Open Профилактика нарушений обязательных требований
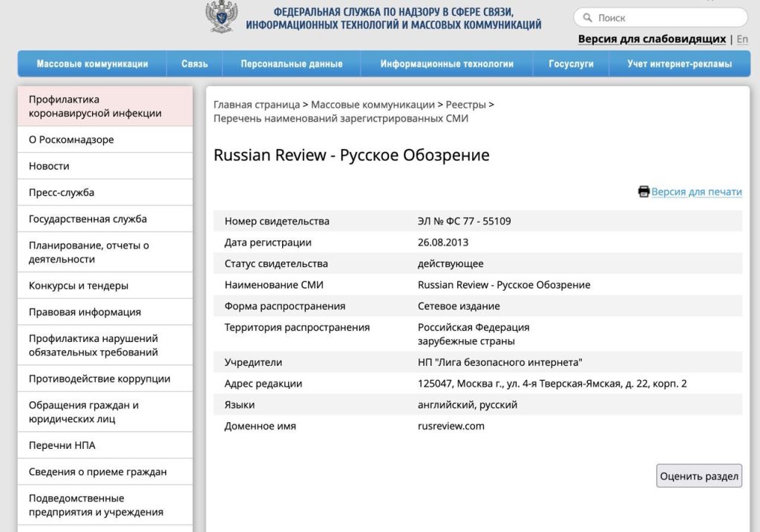 pos(105,346)
